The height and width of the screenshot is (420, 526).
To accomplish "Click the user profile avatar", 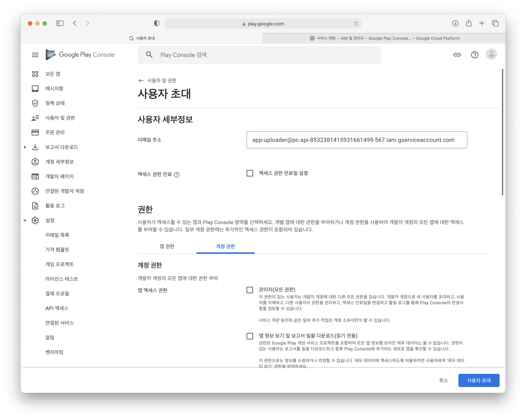I will tap(491, 54).
